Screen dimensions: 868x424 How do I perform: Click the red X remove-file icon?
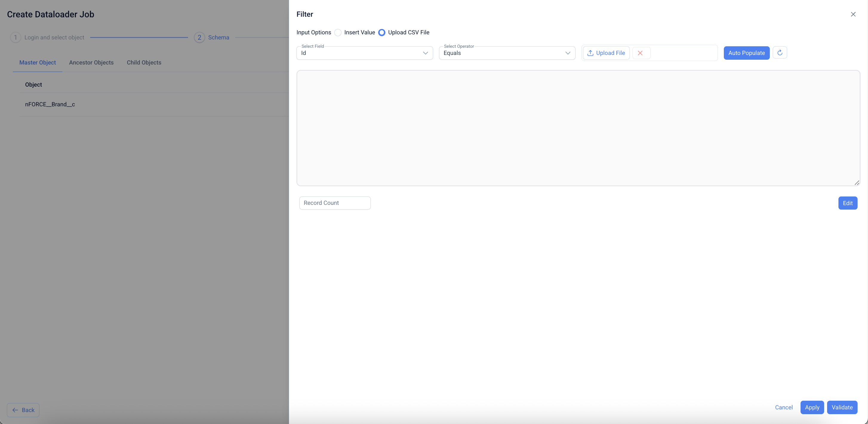640,53
